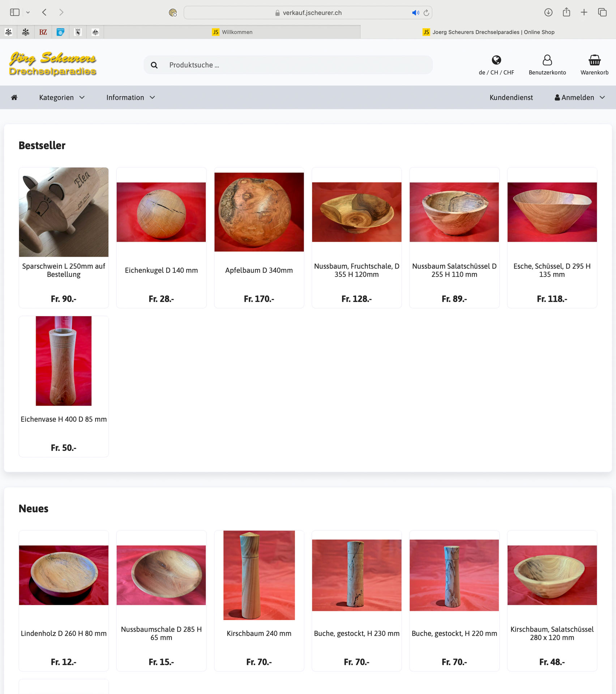The height and width of the screenshot is (694, 616).
Task: Toggle the Safari sidebar
Action: 15,12
